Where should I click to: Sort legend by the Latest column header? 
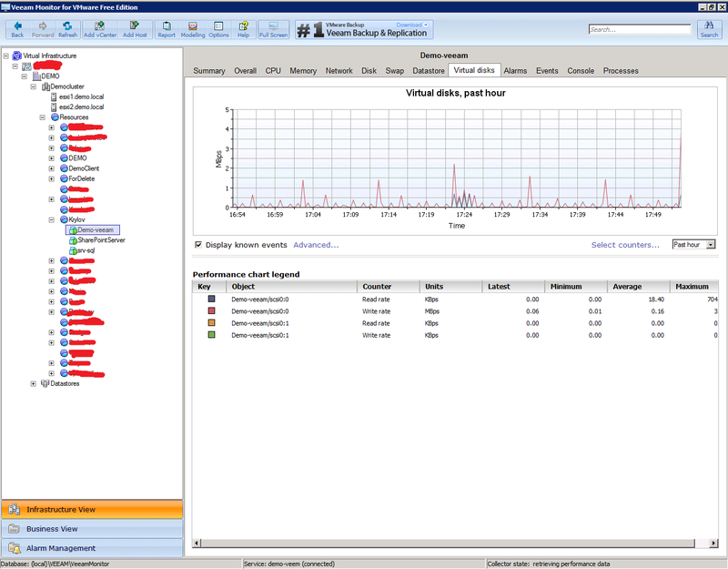(513, 287)
